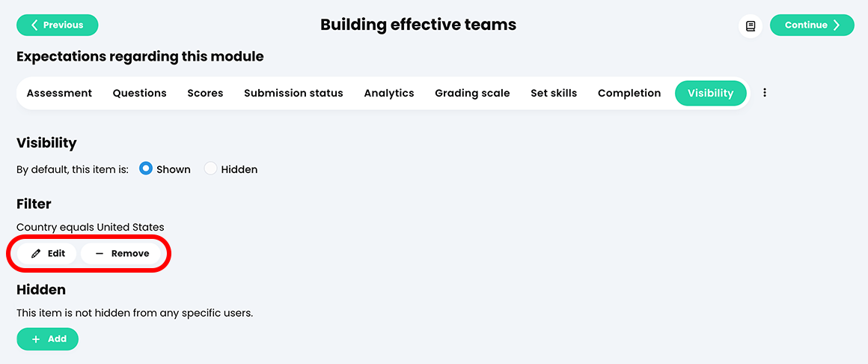
Task: Open the Questions tab
Action: coord(140,94)
